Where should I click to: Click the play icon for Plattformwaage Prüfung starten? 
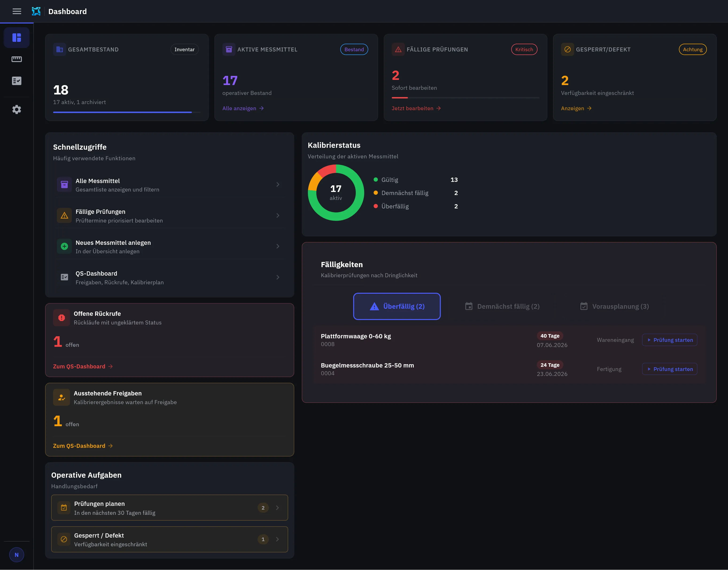point(649,340)
